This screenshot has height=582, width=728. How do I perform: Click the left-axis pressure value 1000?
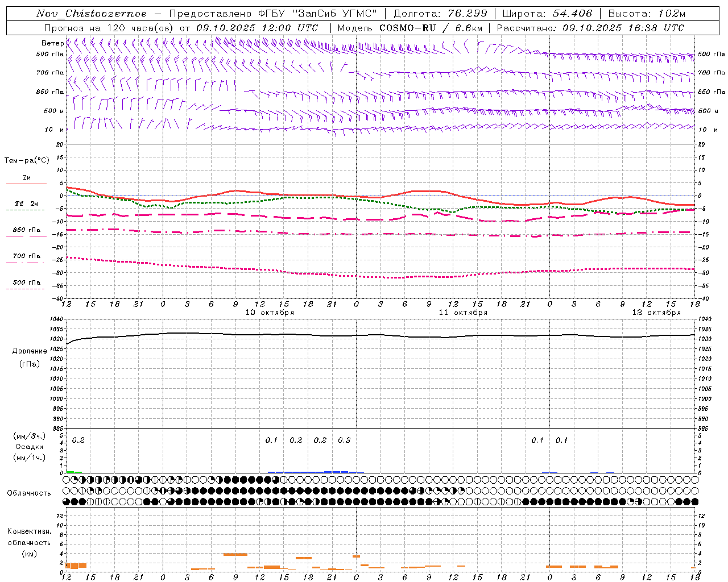(55, 399)
